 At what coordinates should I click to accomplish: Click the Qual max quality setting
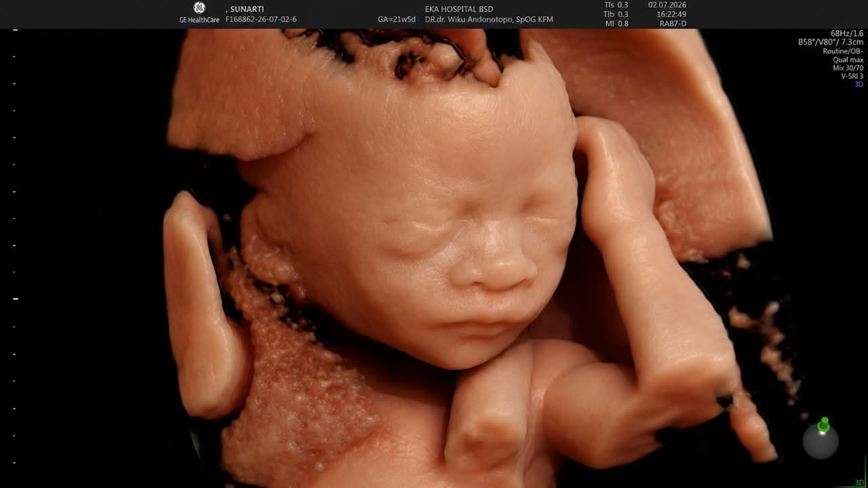tap(848, 60)
